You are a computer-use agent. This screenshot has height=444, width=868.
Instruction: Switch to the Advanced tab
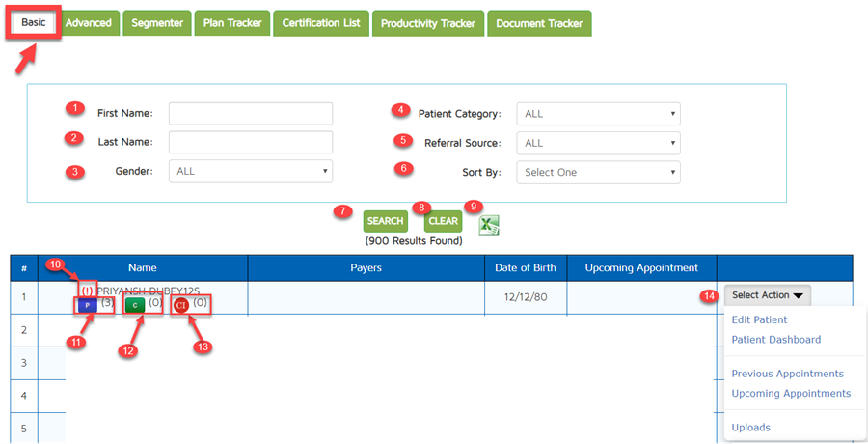pyautogui.click(x=89, y=23)
